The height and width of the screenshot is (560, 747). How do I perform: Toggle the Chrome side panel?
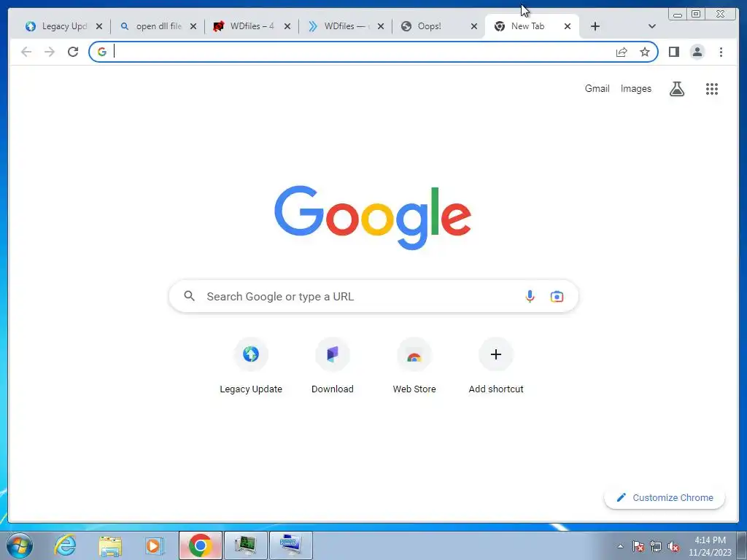(x=673, y=52)
